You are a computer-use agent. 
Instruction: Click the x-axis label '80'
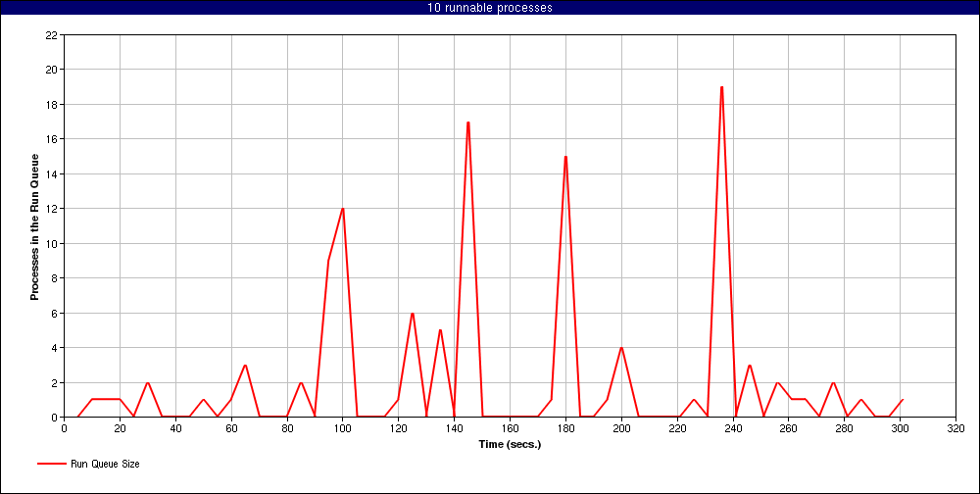[x=287, y=428]
